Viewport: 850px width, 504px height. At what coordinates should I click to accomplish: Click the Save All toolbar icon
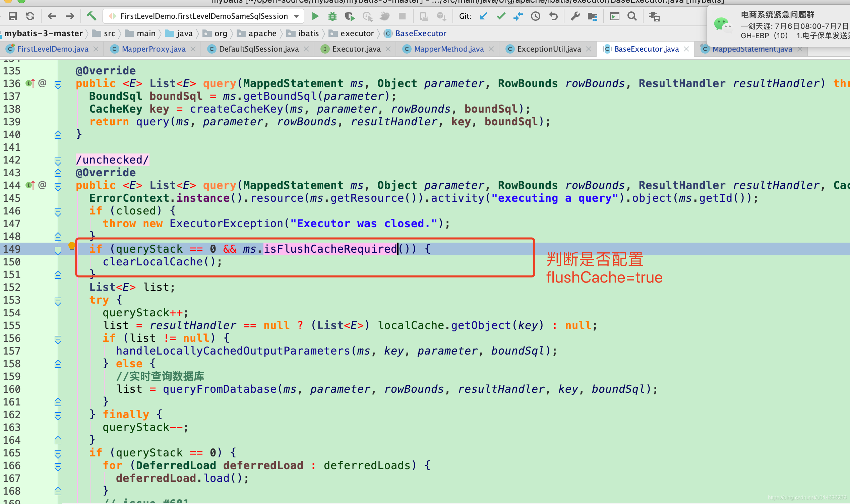pyautogui.click(x=12, y=16)
